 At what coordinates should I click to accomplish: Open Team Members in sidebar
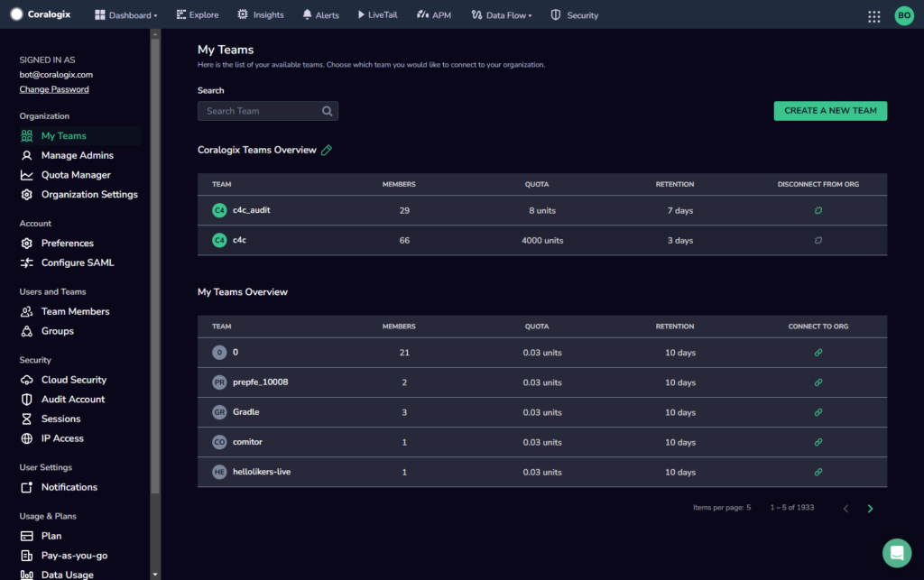65,311
